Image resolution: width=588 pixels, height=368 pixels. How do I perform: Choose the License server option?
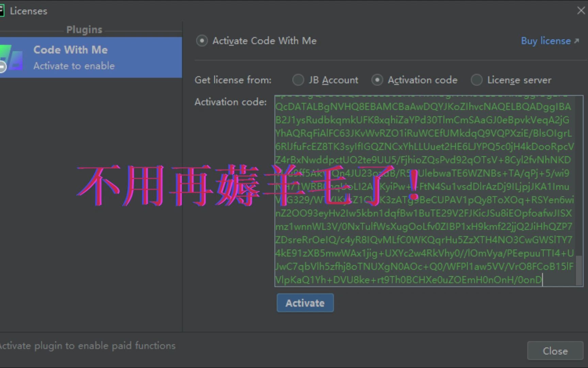(x=476, y=80)
